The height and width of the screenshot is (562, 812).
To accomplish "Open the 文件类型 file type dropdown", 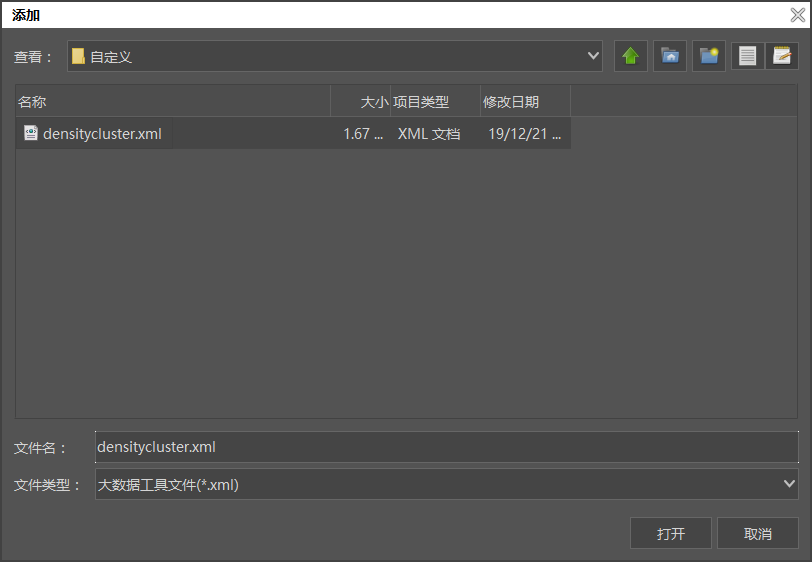I will click(x=789, y=485).
